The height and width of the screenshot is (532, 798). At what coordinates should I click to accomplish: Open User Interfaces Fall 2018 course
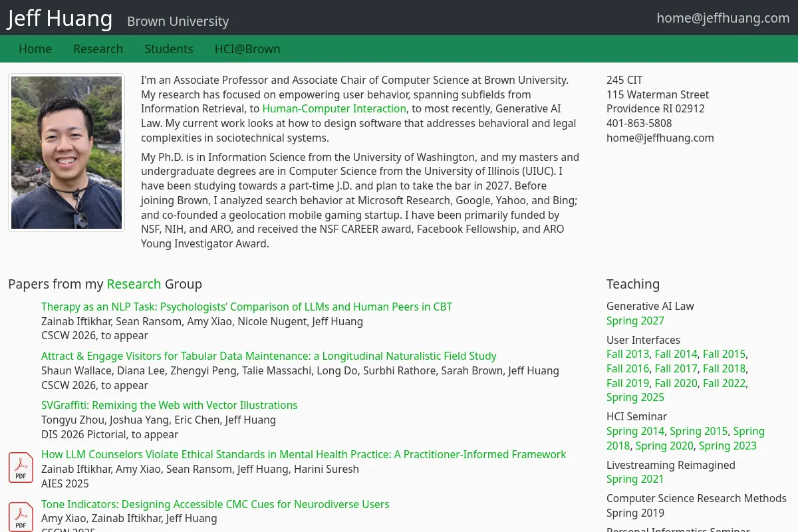pos(724,368)
